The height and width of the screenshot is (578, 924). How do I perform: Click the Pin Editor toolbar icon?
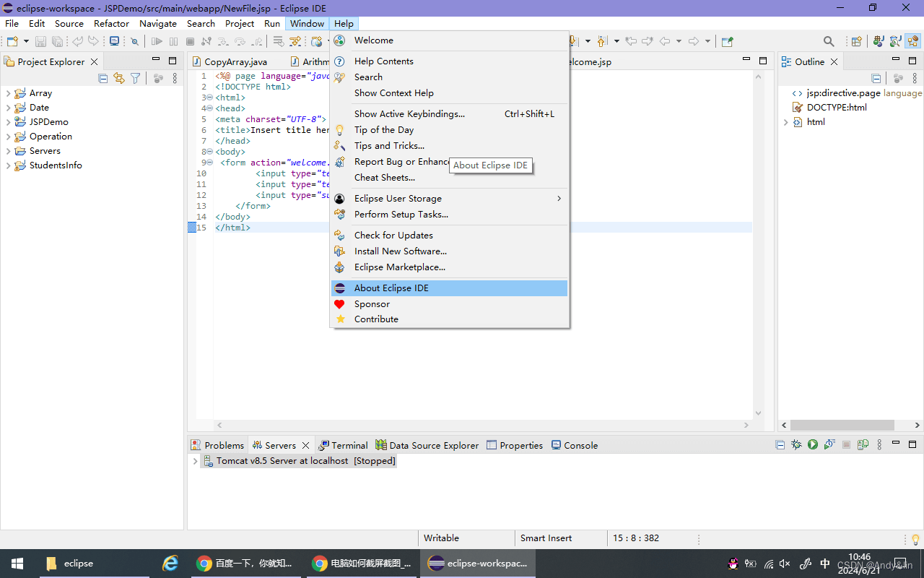pos(727,42)
